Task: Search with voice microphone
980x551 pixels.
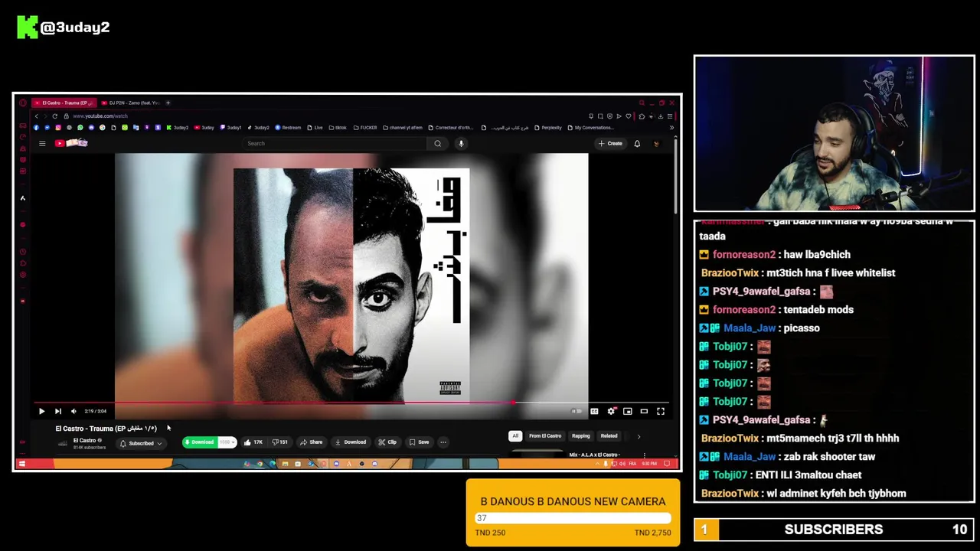Action: (x=461, y=143)
